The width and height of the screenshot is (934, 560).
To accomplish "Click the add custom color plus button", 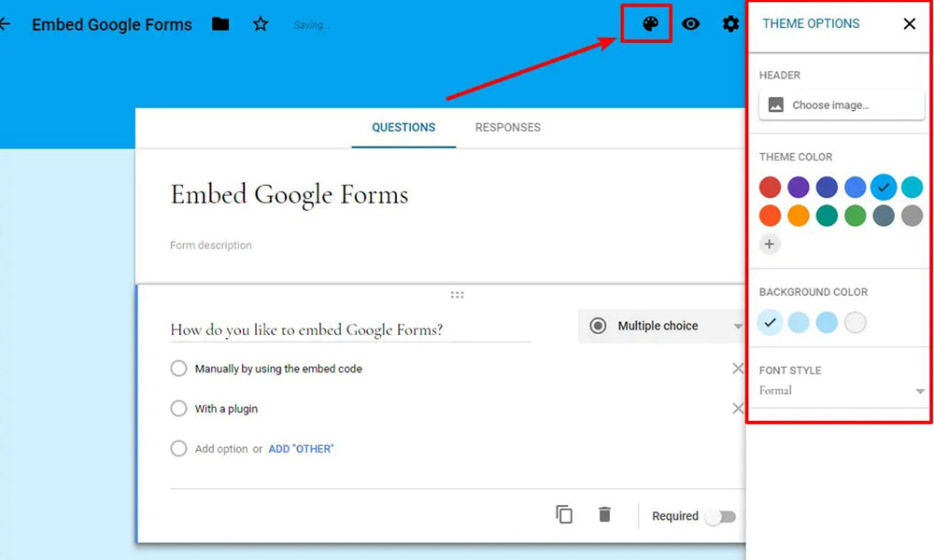I will point(770,245).
